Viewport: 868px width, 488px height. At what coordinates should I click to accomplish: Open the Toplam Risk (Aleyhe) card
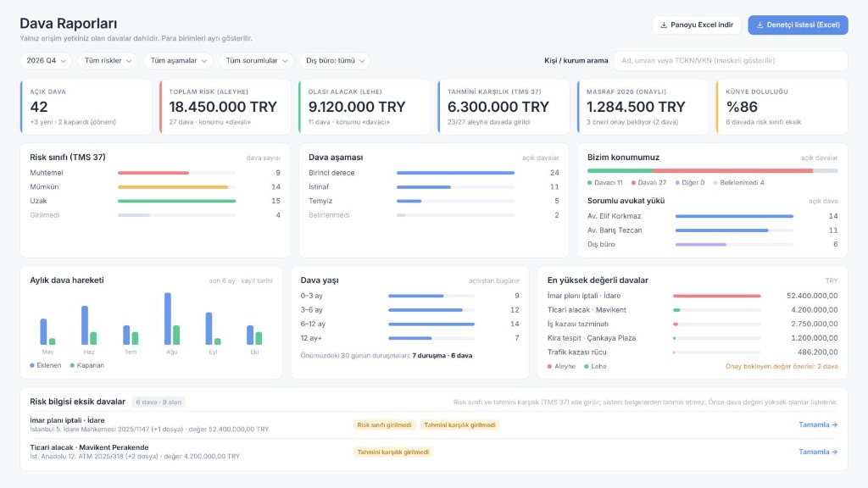pos(225,107)
